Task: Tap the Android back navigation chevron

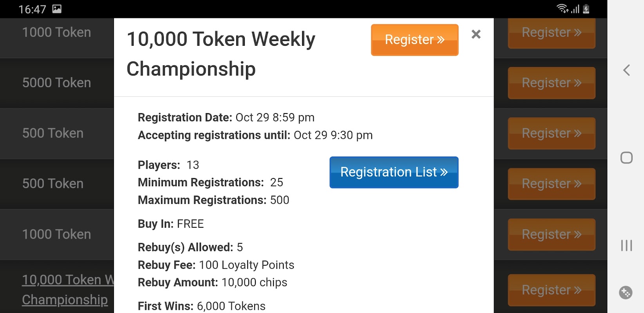Action: click(x=626, y=70)
